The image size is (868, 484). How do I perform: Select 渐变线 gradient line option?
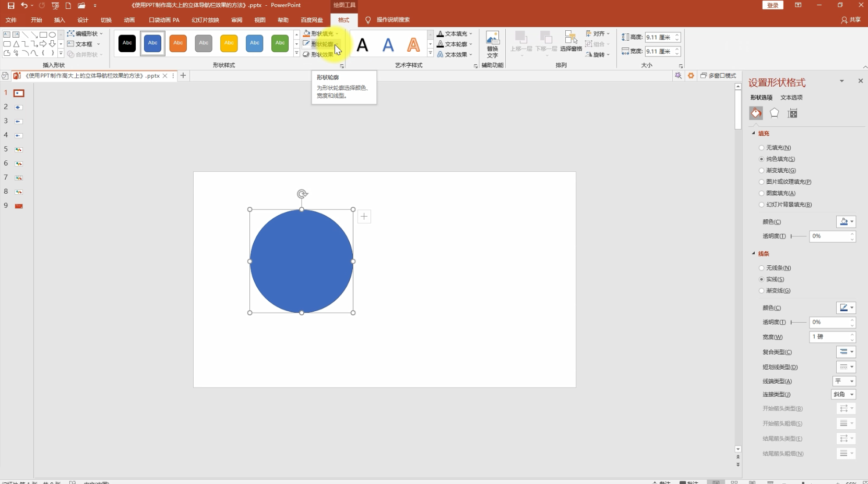click(762, 291)
